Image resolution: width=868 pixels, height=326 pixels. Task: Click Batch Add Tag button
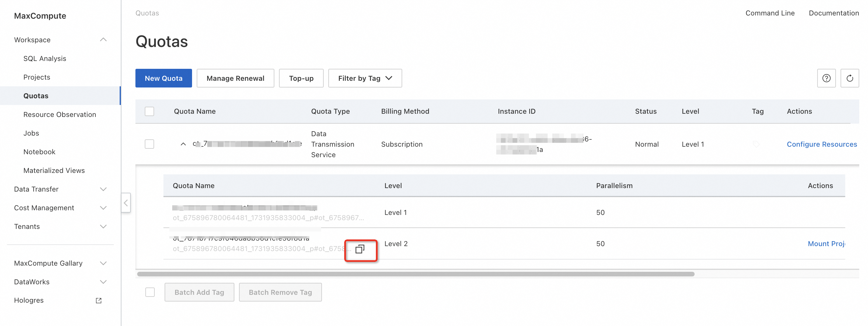pos(199,292)
